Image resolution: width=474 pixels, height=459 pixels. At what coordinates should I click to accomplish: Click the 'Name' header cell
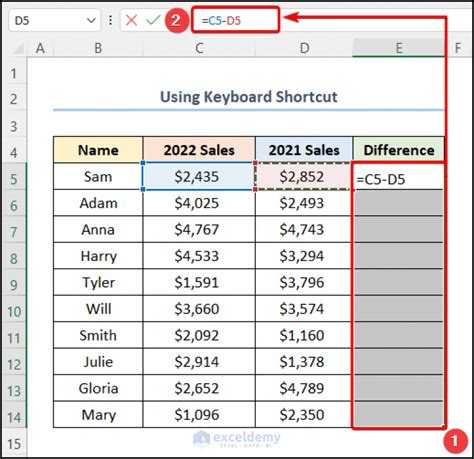pyautogui.click(x=98, y=150)
